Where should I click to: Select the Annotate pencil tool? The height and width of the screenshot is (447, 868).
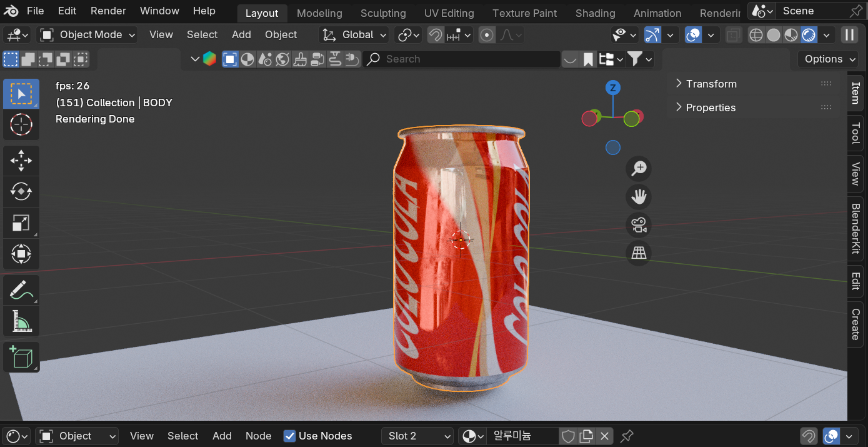[21, 290]
